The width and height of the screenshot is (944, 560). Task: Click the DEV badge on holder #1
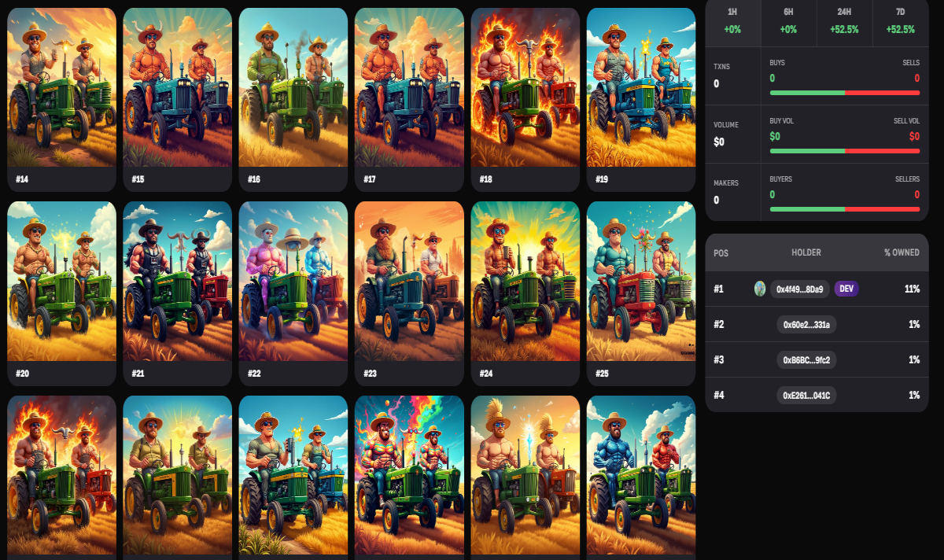tap(846, 289)
